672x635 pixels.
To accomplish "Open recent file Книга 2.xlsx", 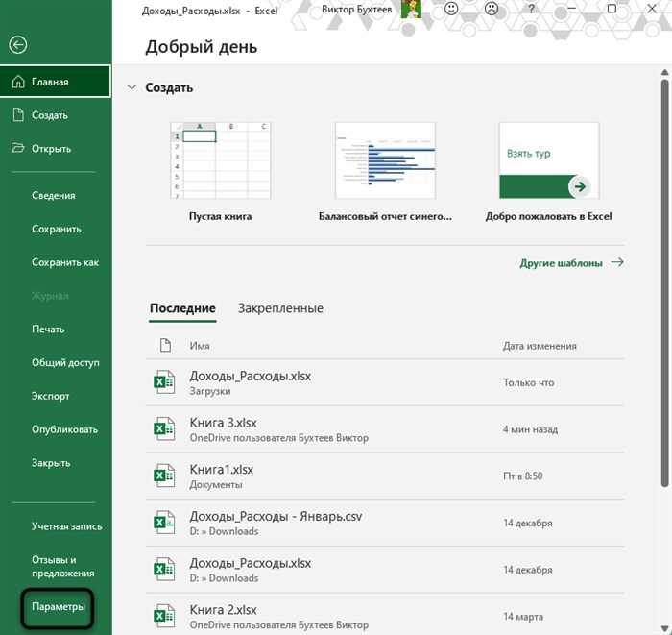I will pos(385,615).
